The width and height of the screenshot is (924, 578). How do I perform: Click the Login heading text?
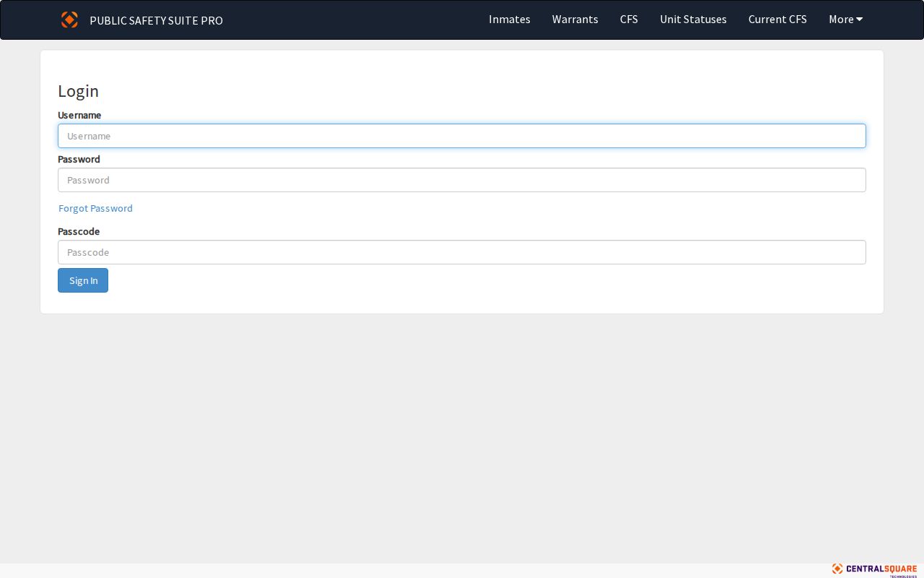tap(78, 91)
